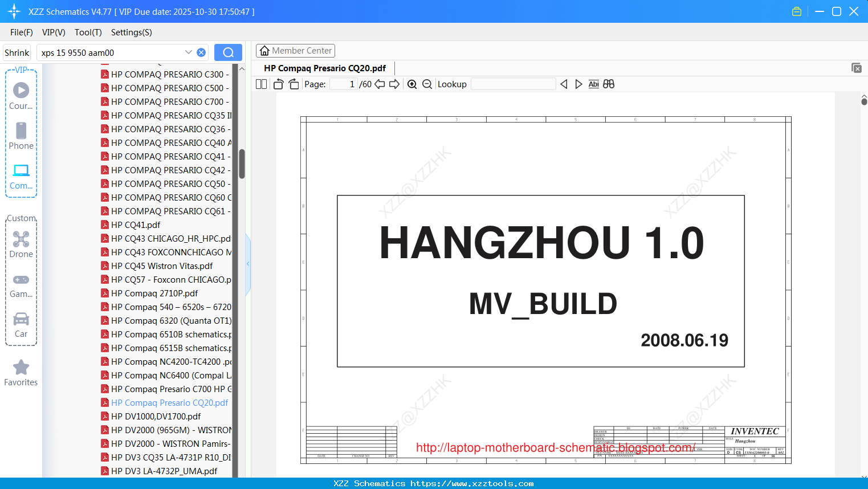This screenshot has height=489, width=868.
Task: Go to next page arrow
Action: point(394,84)
